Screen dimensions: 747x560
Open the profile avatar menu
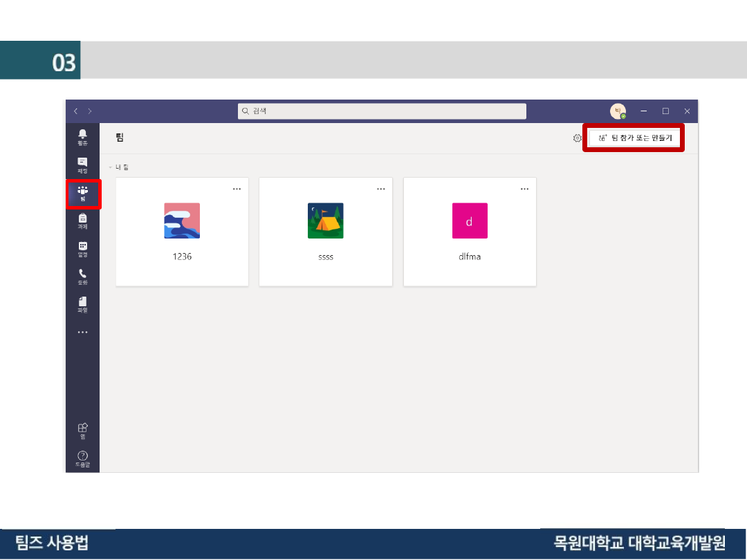[617, 111]
